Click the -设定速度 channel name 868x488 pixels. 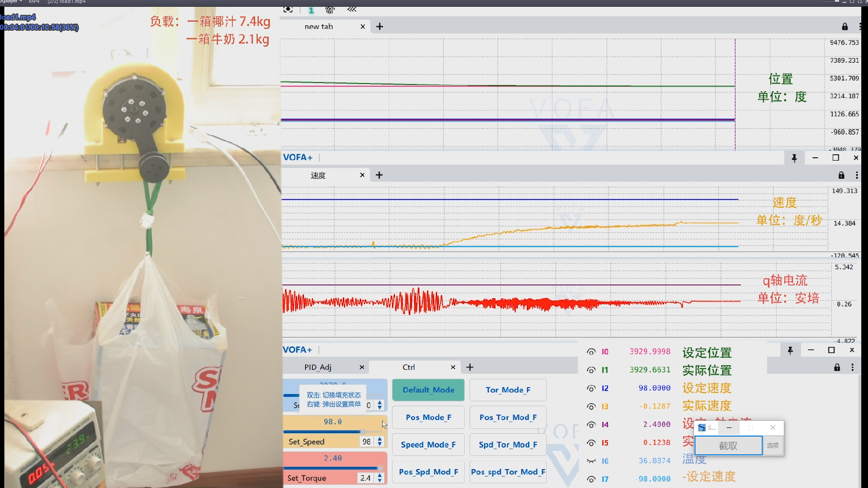709,476
